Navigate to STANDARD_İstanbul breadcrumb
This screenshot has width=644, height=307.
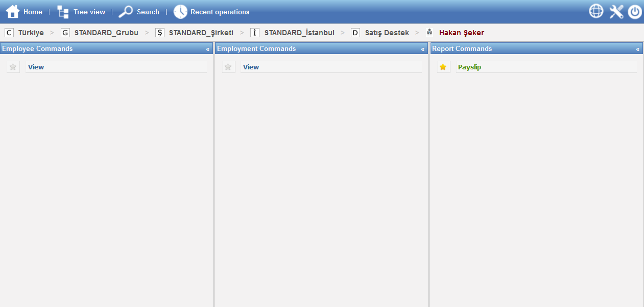point(299,33)
